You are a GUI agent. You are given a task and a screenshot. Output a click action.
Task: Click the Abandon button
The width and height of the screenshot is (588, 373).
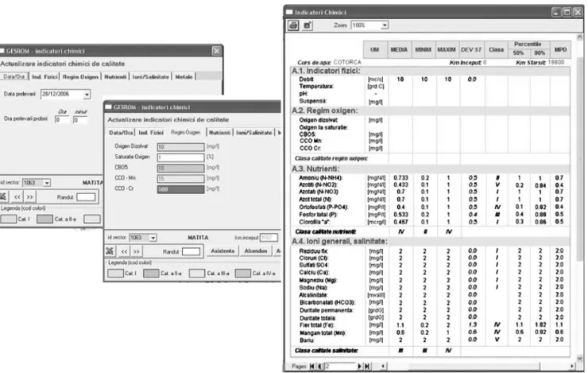[x=256, y=251]
